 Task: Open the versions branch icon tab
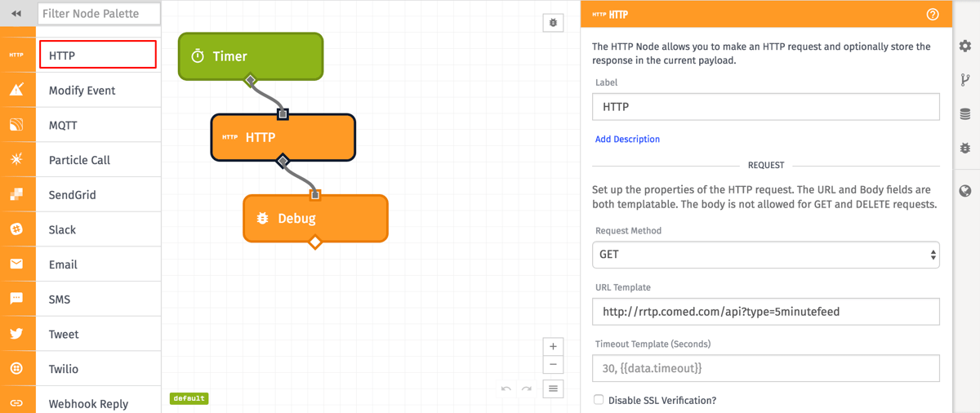click(965, 80)
